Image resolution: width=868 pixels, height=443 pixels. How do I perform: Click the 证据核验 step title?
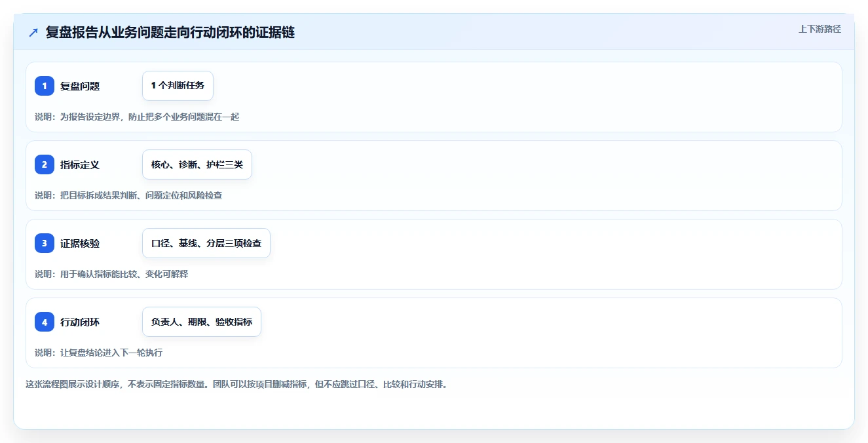tap(80, 243)
